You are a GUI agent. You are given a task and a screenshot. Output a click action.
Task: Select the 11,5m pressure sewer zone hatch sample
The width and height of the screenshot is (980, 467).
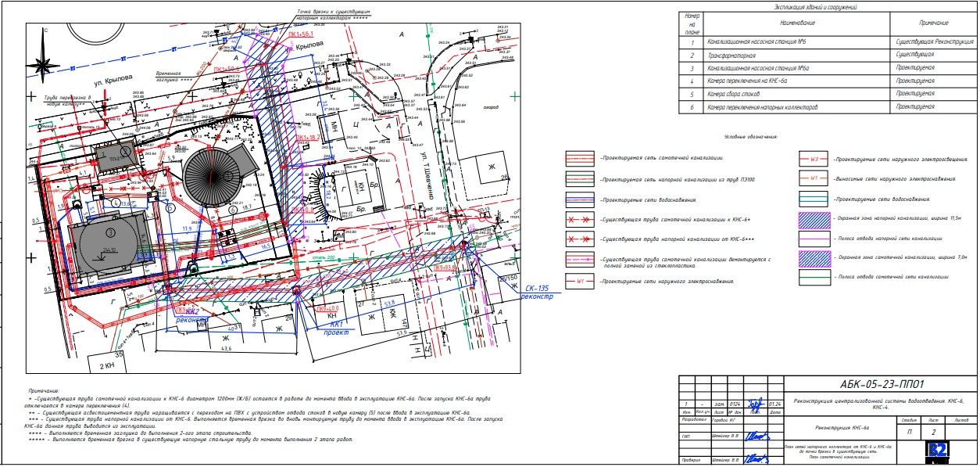(814, 220)
